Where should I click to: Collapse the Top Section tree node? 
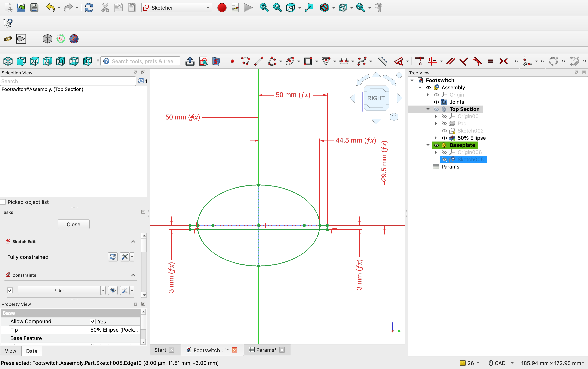[428, 109]
